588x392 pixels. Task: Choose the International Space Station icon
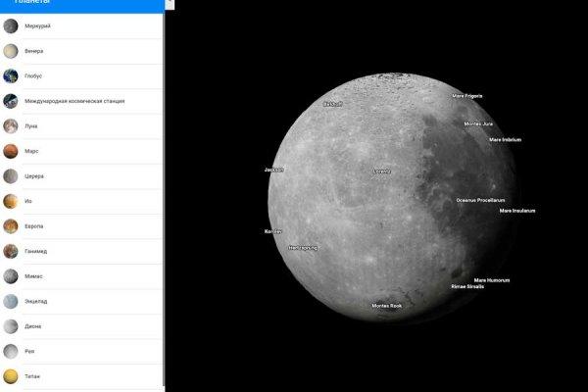[11, 101]
